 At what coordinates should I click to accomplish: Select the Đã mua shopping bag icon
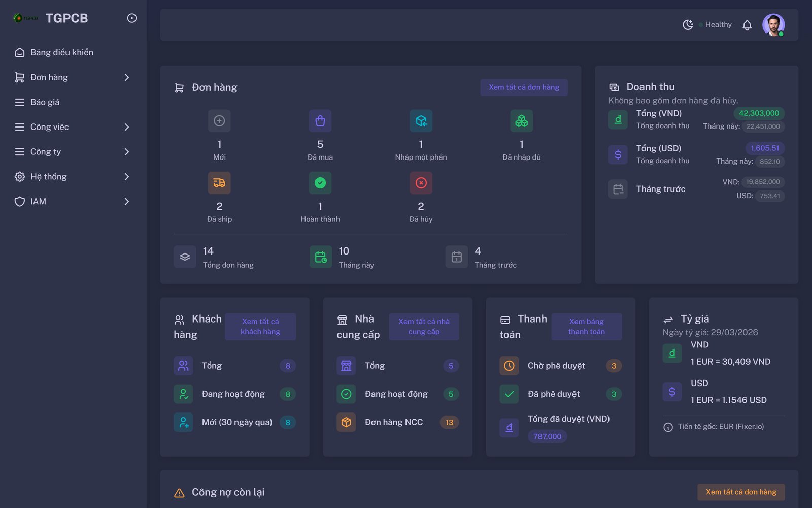pos(320,121)
